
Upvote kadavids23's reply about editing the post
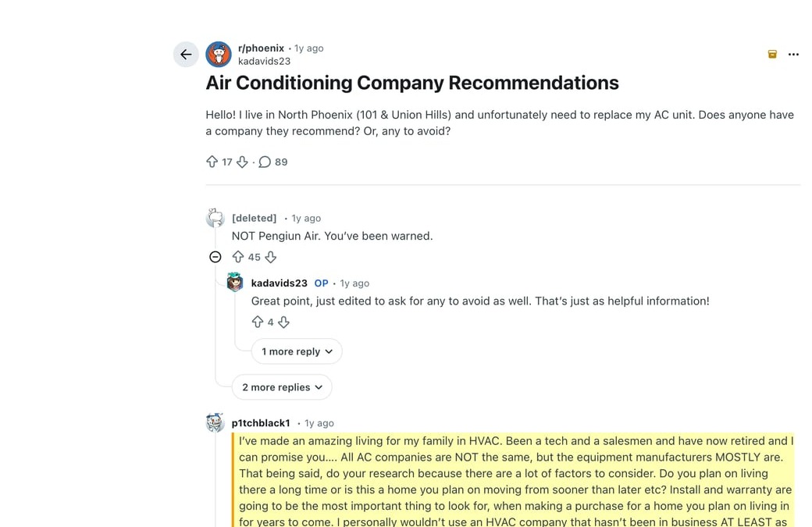pos(258,321)
